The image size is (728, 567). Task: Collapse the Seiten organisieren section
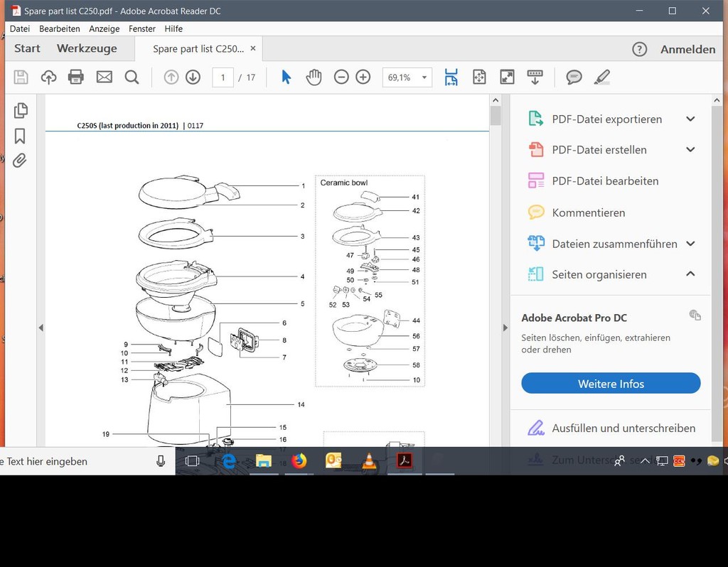[690, 274]
